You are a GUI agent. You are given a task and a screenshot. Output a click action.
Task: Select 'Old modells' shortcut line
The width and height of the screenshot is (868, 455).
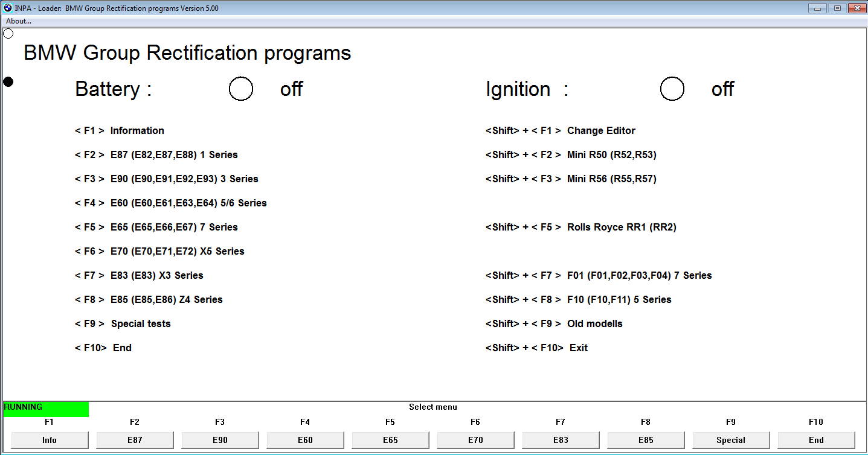(x=554, y=323)
